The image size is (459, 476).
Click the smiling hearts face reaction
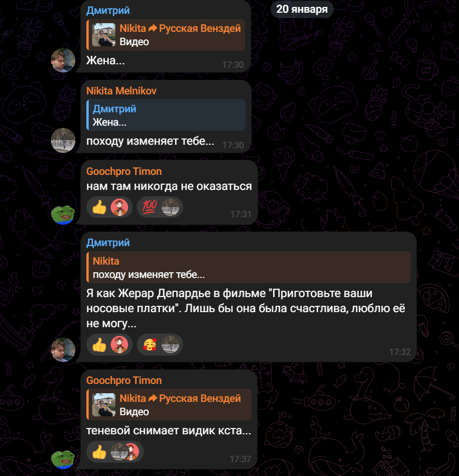(x=160, y=345)
